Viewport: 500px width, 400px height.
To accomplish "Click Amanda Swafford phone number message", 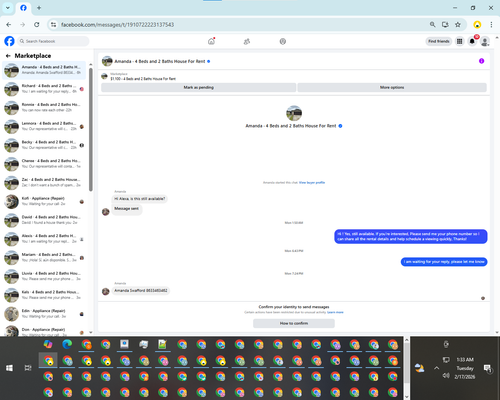I will [141, 291].
